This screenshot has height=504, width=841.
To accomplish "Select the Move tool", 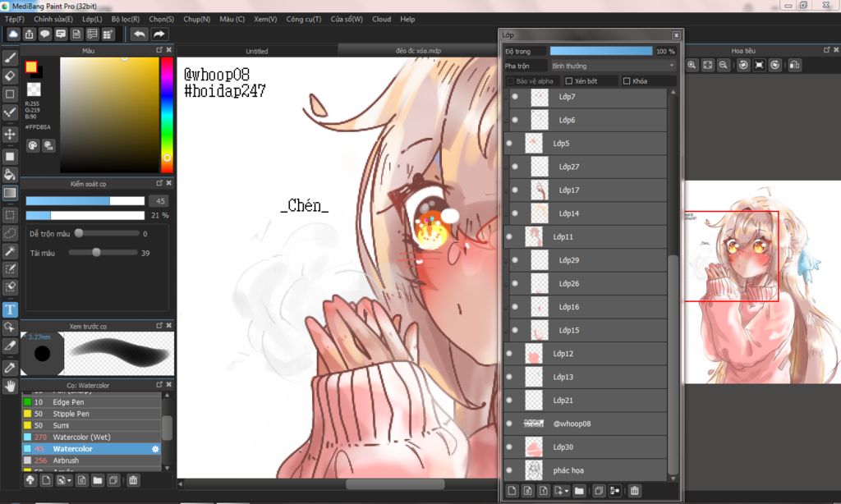I will (x=10, y=134).
